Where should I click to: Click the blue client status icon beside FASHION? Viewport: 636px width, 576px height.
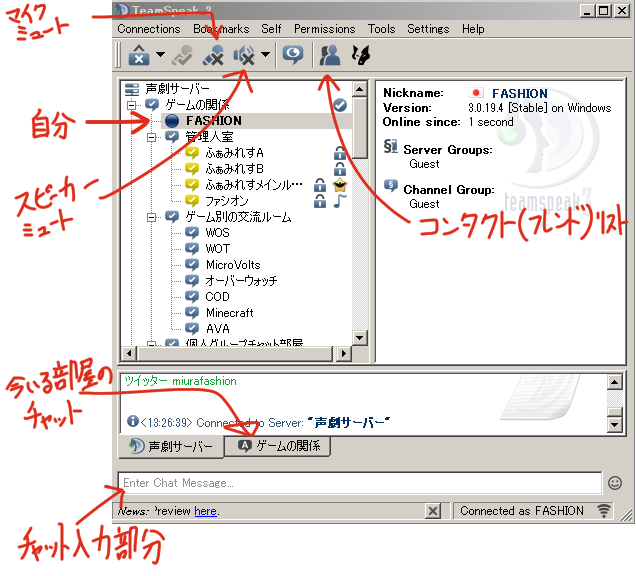tap(172, 121)
